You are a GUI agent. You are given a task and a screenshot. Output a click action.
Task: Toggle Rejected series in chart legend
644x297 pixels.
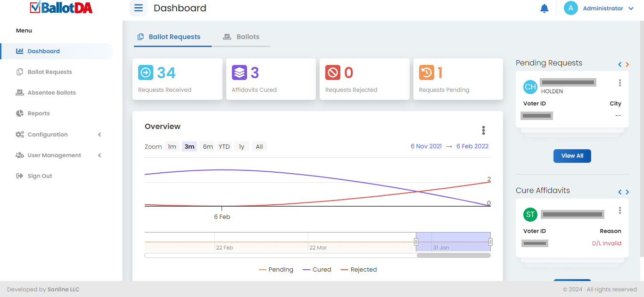point(359,270)
